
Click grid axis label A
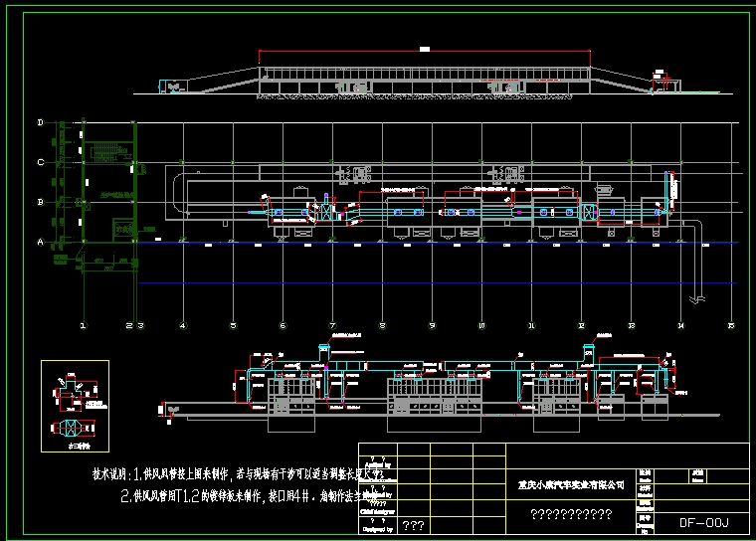[x=40, y=242]
